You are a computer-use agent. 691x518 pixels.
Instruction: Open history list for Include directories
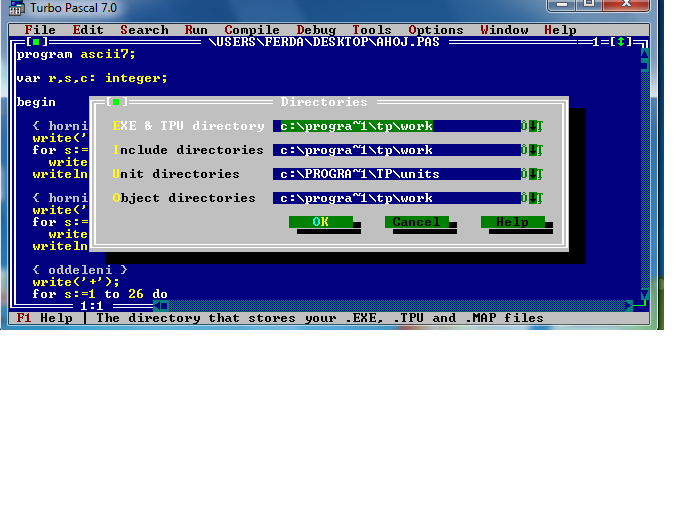[x=532, y=150]
